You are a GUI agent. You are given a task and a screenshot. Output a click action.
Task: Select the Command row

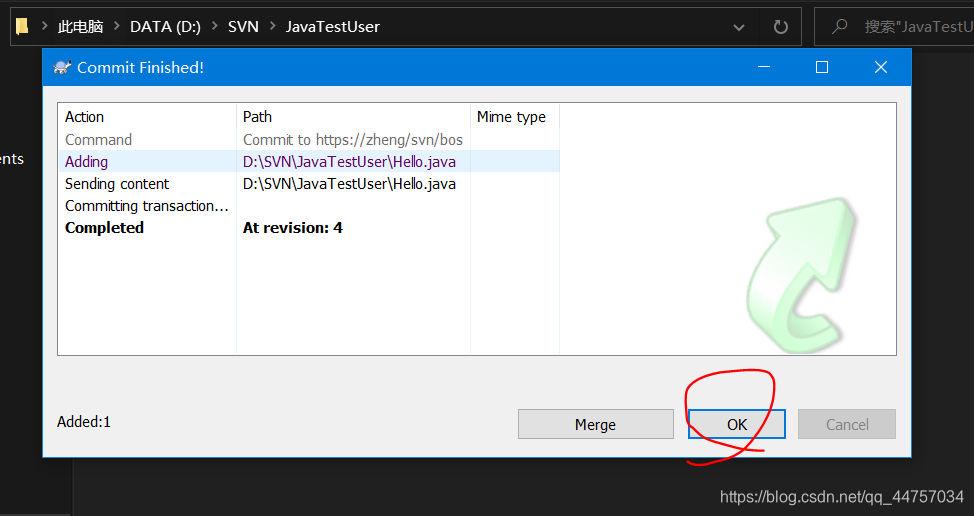[309, 140]
